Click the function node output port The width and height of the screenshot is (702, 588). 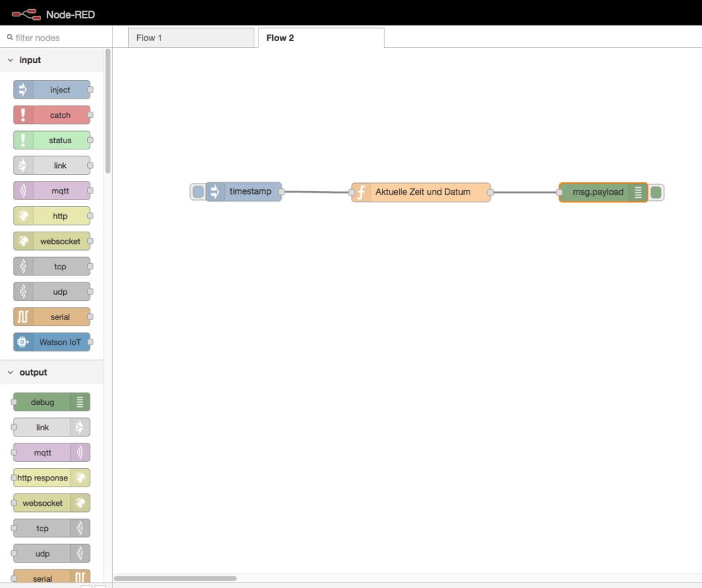click(491, 193)
